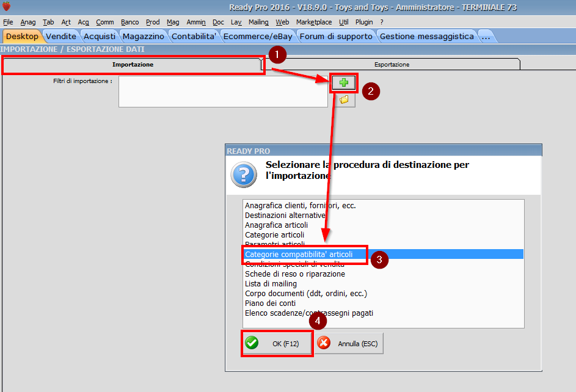
Task: Click in the Filtri di importazione list box
Action: point(223,92)
